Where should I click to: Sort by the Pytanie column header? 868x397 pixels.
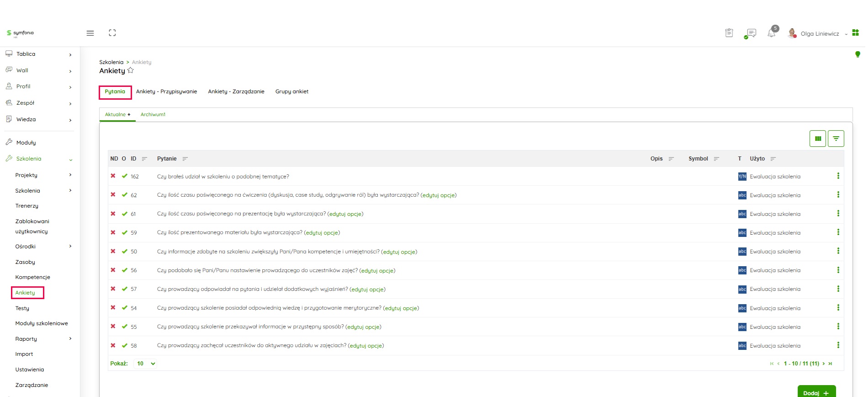[x=167, y=159]
